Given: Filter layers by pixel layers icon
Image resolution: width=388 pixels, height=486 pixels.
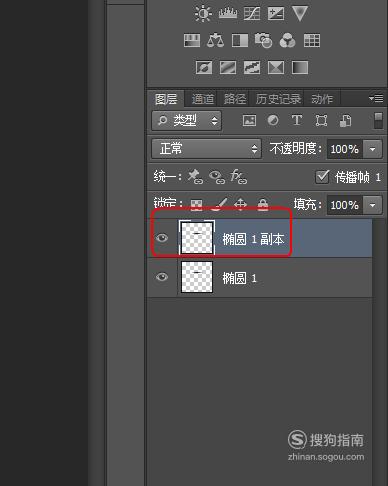Looking at the screenshot, I should click(249, 120).
